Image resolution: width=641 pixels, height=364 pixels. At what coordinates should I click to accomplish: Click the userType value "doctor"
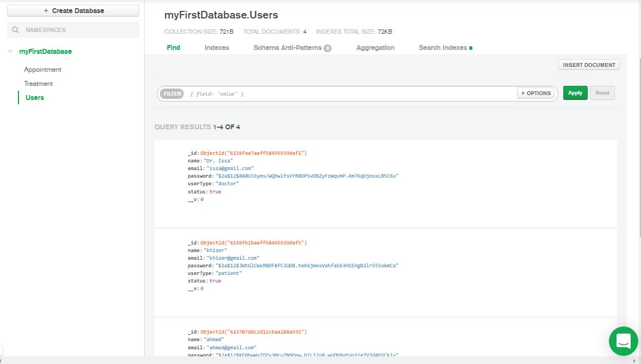click(x=227, y=184)
